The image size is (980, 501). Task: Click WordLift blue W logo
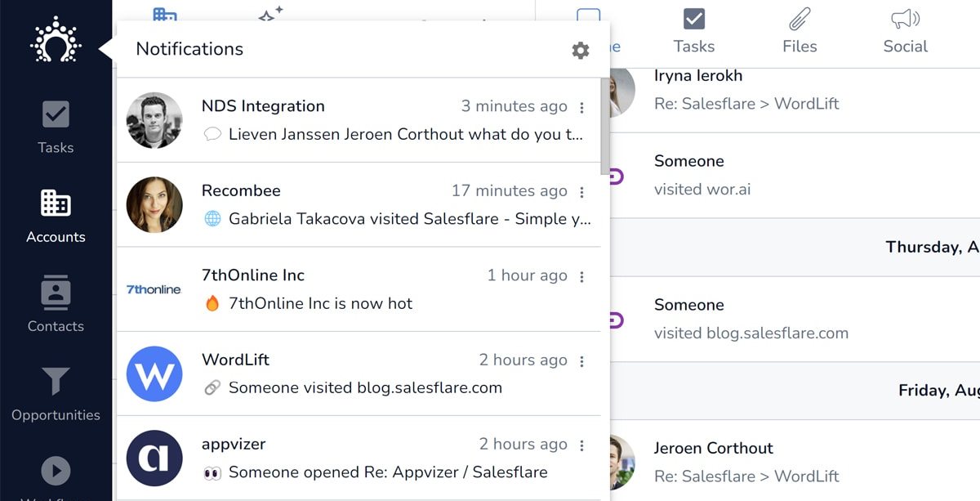154,374
